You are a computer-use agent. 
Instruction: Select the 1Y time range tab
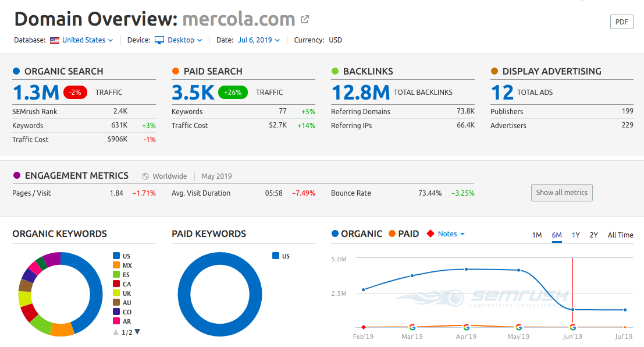pyautogui.click(x=576, y=235)
